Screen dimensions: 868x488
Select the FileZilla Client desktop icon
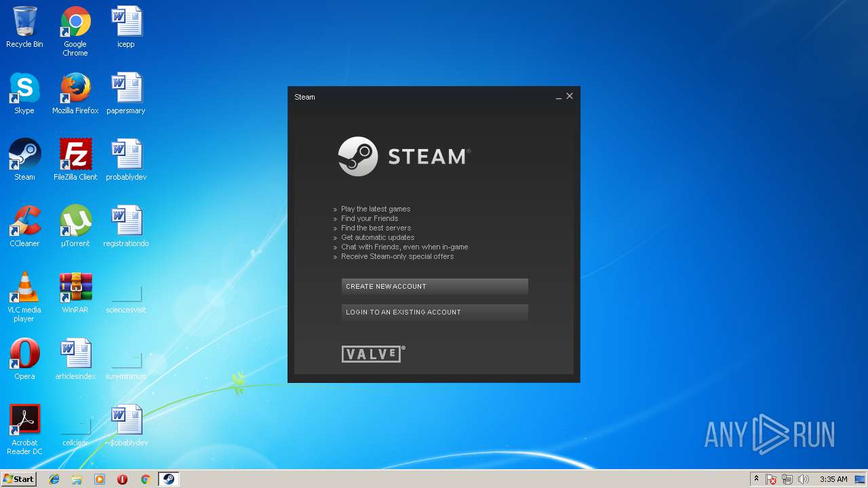pyautogui.click(x=75, y=160)
